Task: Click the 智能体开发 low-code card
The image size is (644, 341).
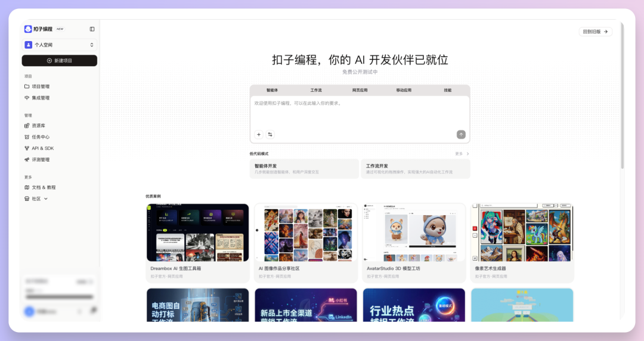Action: pos(304,169)
